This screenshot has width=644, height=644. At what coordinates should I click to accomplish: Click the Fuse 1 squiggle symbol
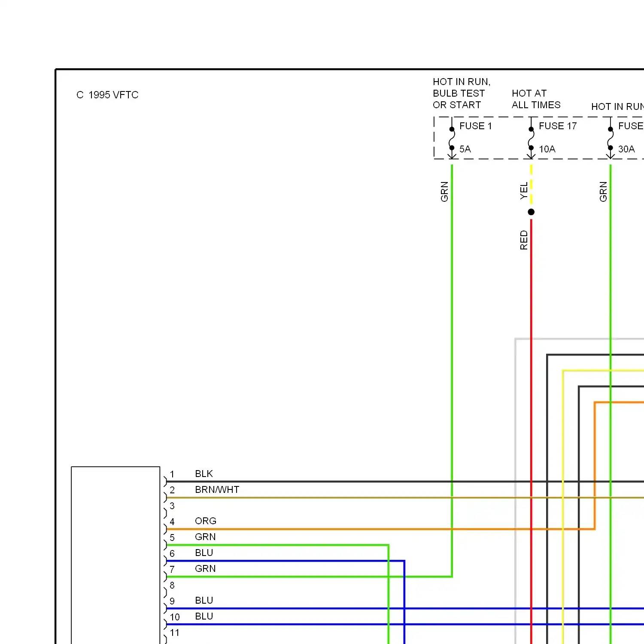click(x=452, y=138)
